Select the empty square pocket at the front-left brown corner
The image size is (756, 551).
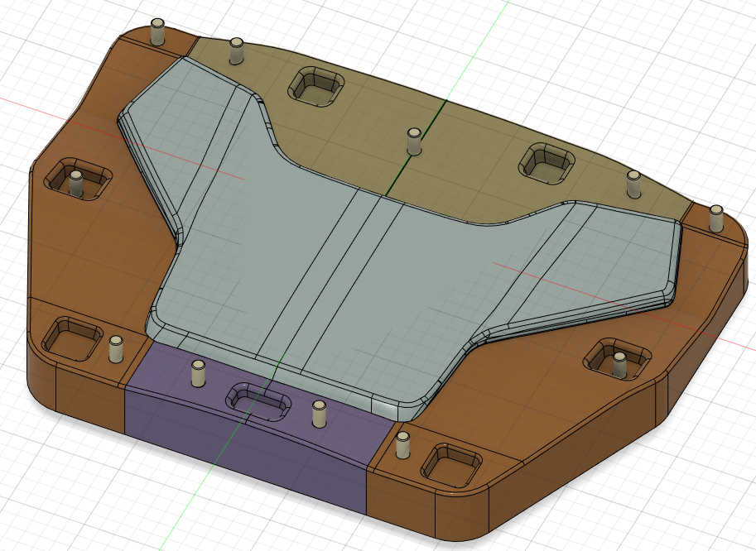72,338
